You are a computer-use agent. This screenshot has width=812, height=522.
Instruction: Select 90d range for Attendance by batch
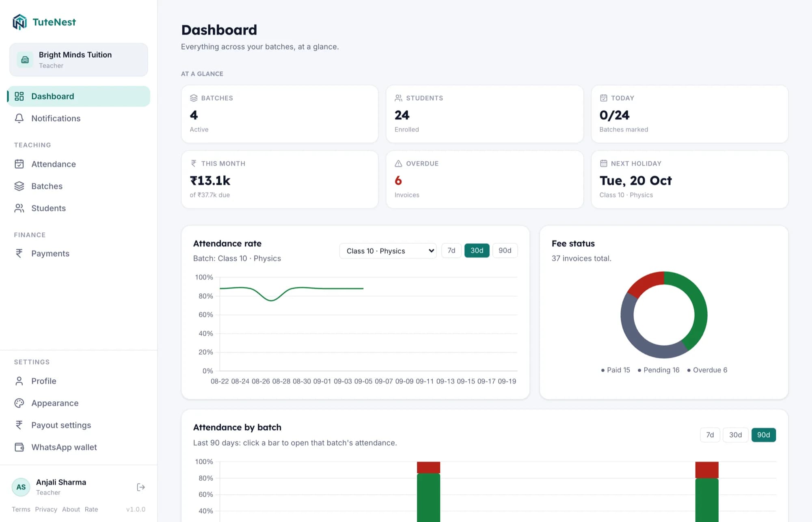click(x=763, y=435)
